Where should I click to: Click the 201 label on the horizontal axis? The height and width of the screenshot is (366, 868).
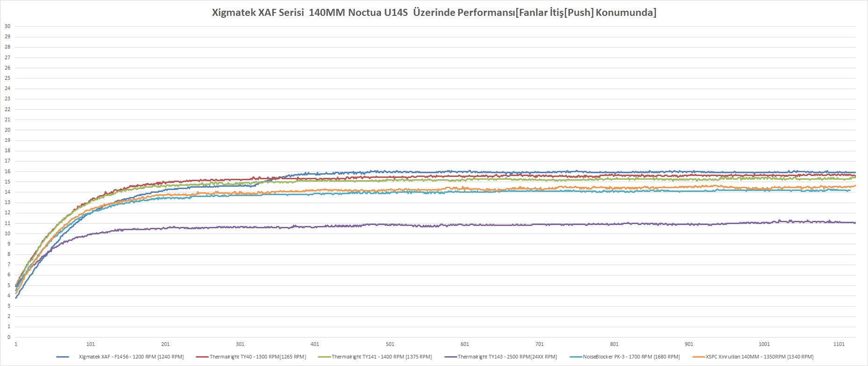pos(165,345)
